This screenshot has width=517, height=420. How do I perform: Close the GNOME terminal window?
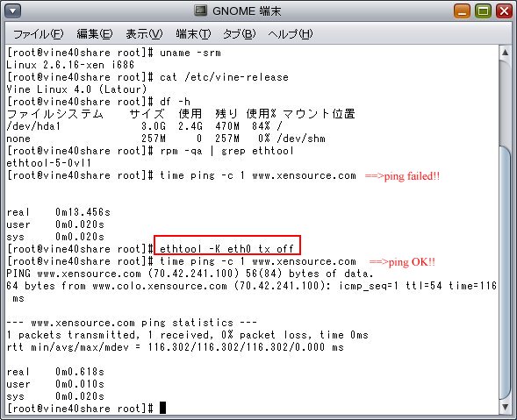[504, 11]
